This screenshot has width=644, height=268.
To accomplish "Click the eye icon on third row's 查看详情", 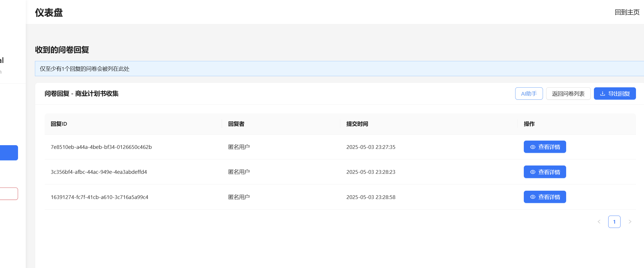I will coord(533,197).
